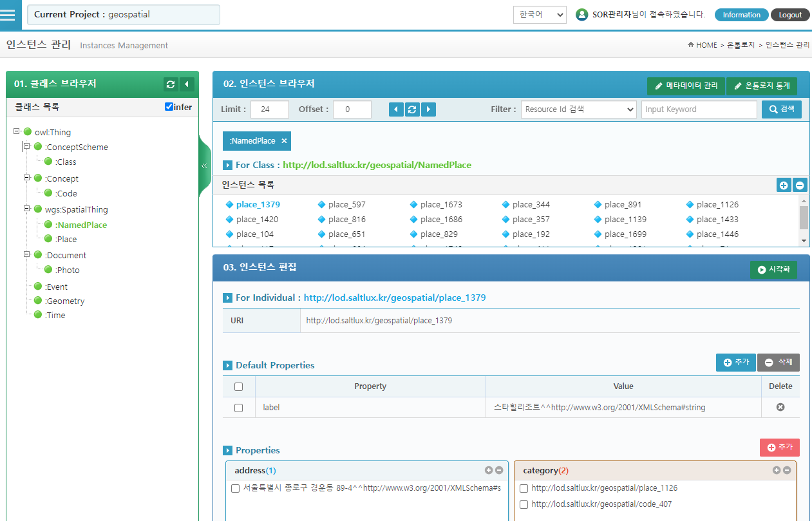Open the 시각화 visualization button

coord(773,270)
